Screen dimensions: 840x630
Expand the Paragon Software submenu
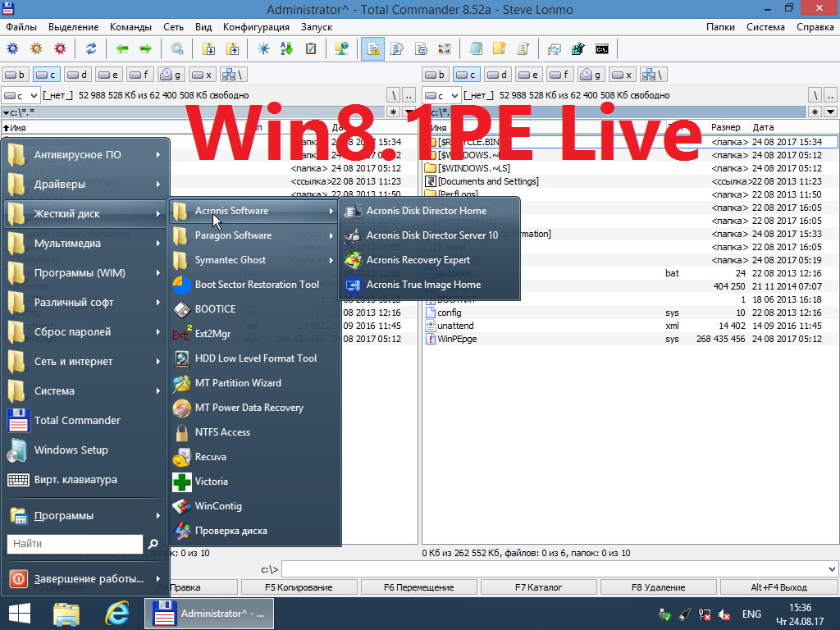pyautogui.click(x=254, y=235)
